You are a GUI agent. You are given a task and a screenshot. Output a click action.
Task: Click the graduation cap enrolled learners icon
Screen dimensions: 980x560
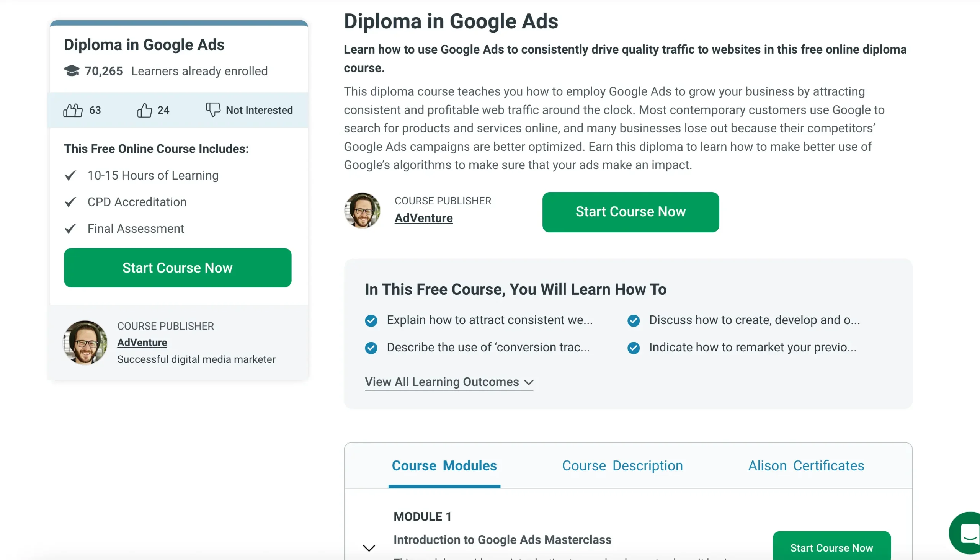point(72,71)
